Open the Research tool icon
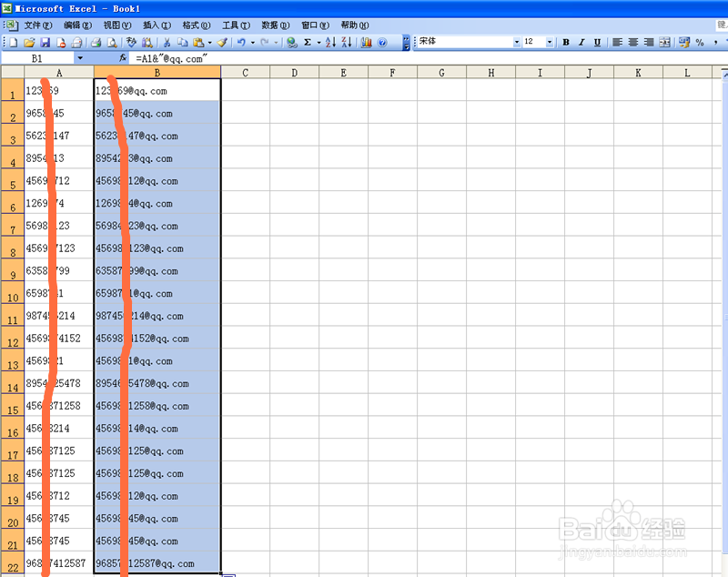The image size is (728, 577). 147,43
